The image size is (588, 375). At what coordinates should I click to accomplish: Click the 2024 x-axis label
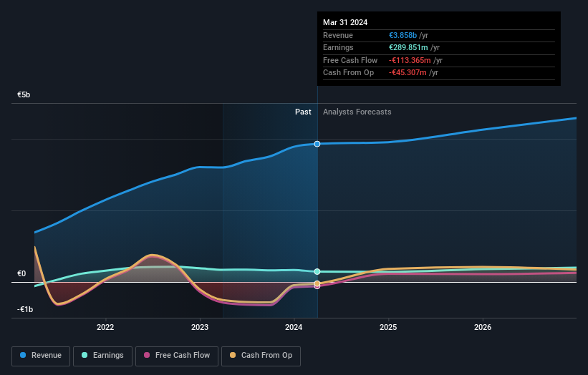(x=294, y=327)
